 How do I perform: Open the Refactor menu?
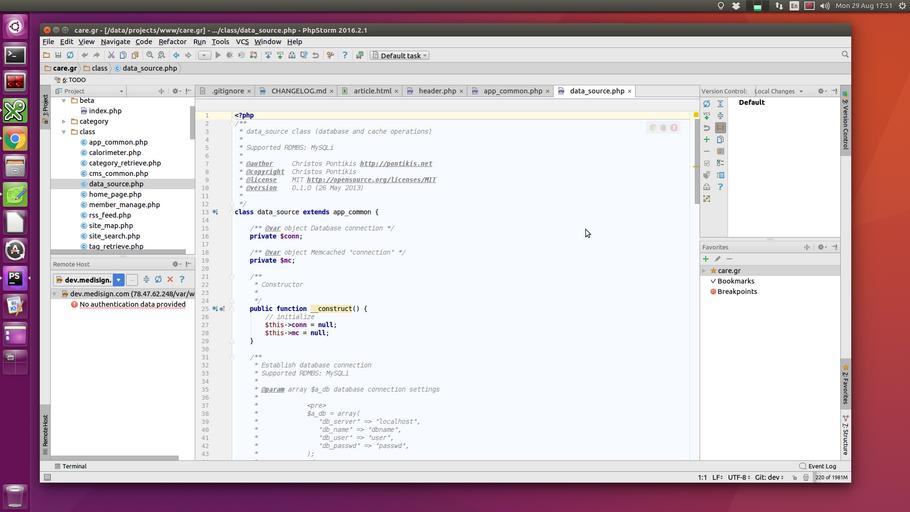click(x=172, y=42)
